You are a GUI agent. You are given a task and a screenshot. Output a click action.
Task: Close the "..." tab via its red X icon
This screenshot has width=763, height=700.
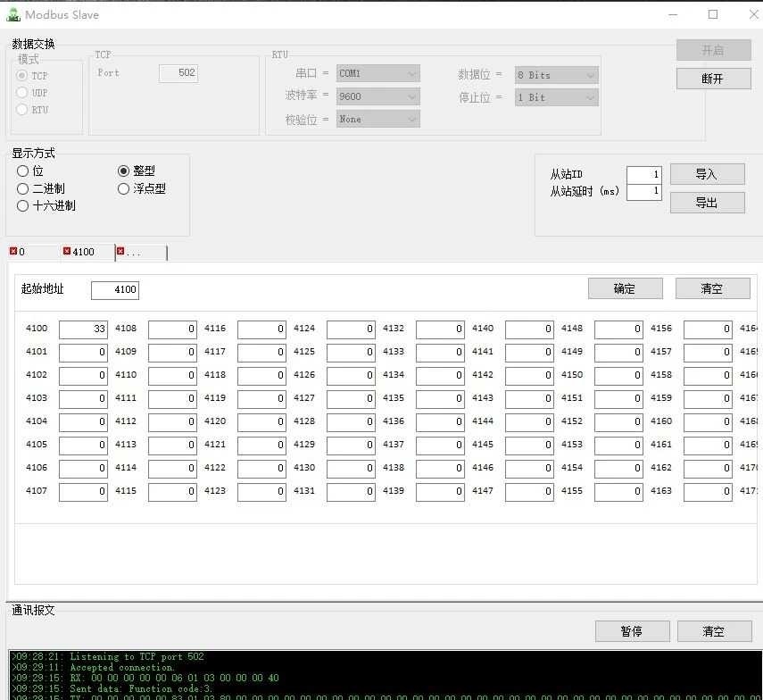click(120, 252)
